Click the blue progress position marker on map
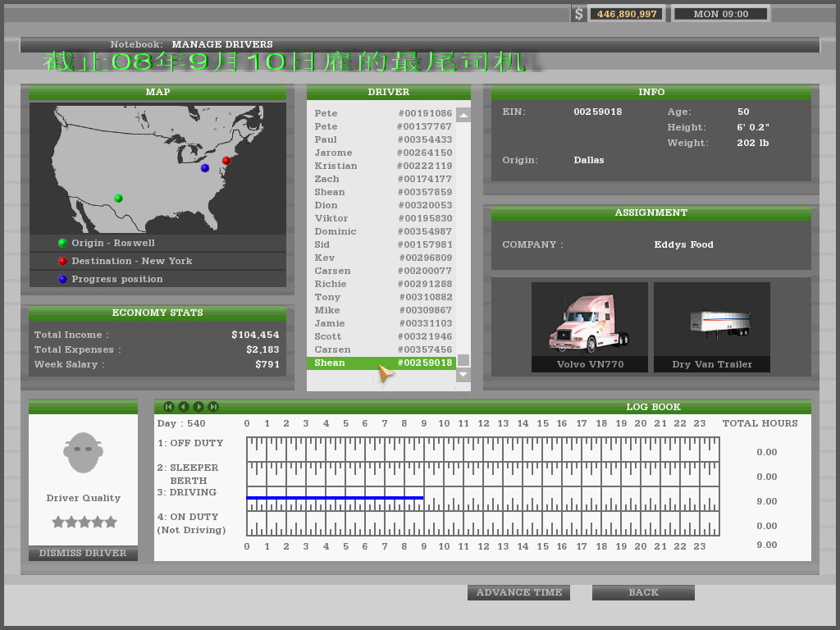Image resolution: width=840 pixels, height=630 pixels. coord(205,168)
